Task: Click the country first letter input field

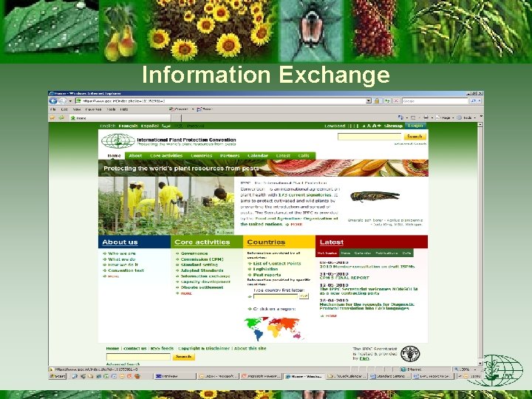Action: pyautogui.click(x=276, y=296)
